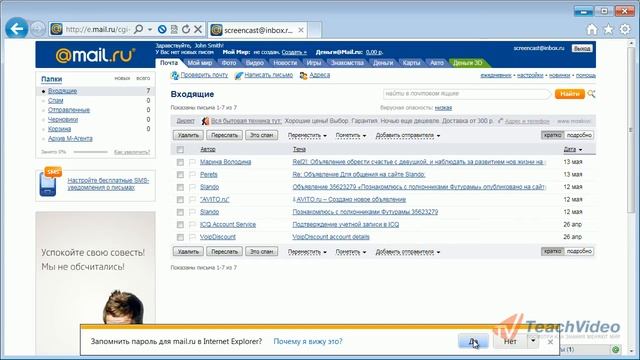This screenshot has height=360, width=640.
Task: Close the screencast@inbox.ru browser tab
Action: coord(301,30)
